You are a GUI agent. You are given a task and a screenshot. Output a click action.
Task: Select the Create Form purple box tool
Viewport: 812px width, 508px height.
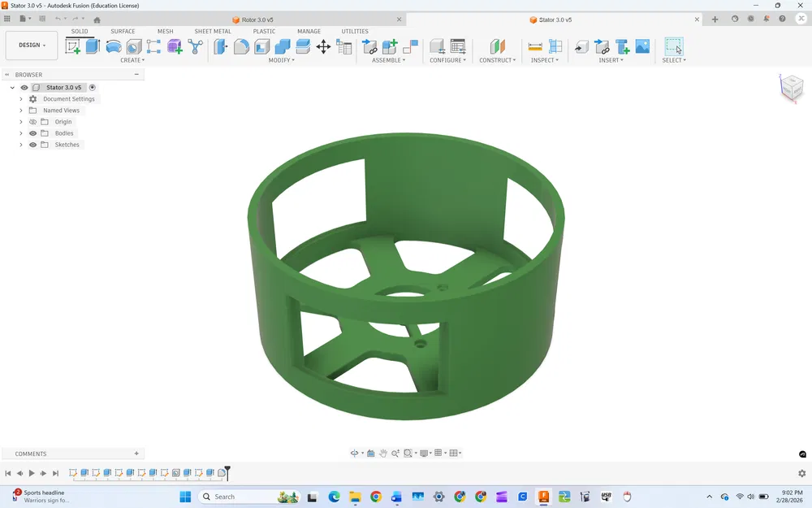[x=175, y=46]
